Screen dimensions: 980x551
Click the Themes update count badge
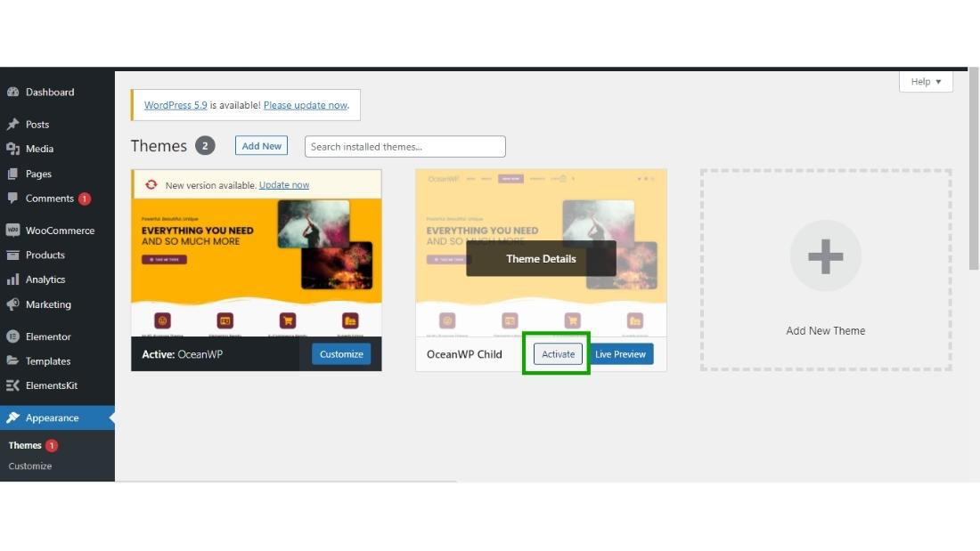(x=52, y=445)
